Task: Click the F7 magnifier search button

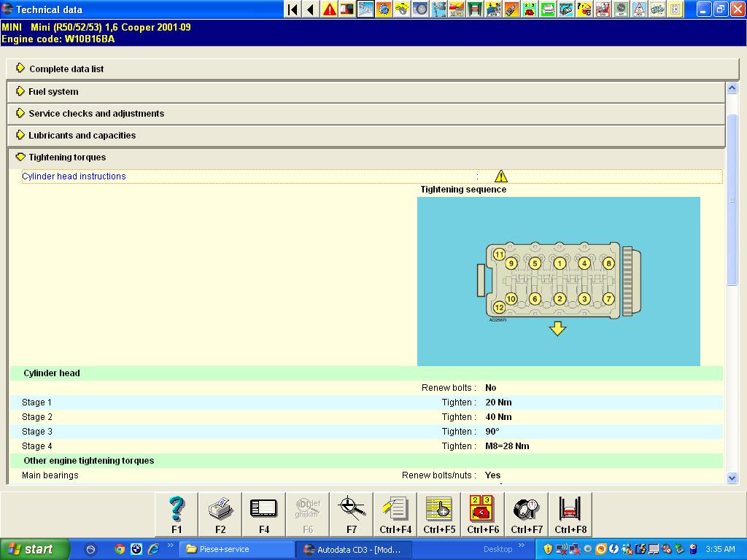Action: coord(352,514)
